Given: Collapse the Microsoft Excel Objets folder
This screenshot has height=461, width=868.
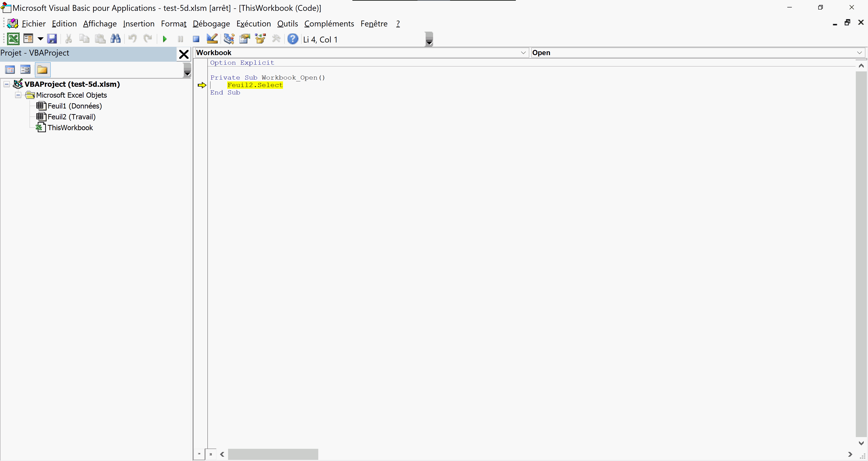Looking at the screenshot, I should click(x=18, y=95).
